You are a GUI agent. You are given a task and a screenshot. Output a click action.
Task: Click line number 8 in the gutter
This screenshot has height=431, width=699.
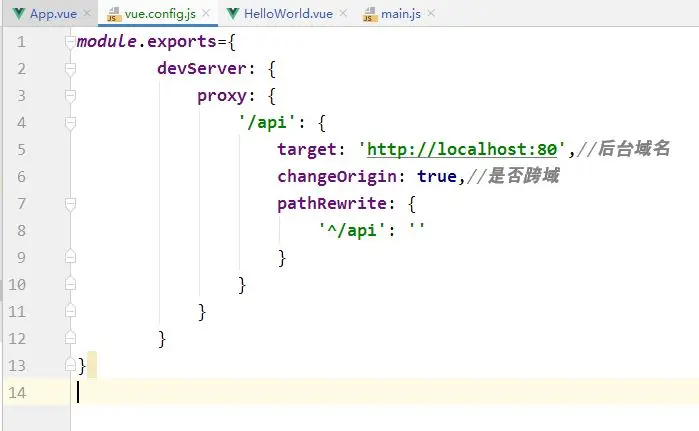click(x=21, y=231)
